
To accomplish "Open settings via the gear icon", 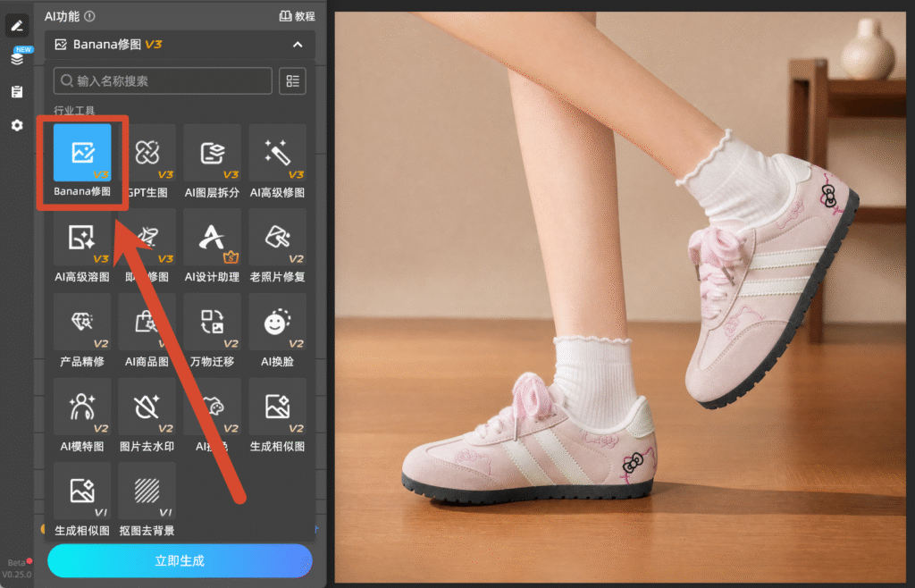I will point(17,125).
